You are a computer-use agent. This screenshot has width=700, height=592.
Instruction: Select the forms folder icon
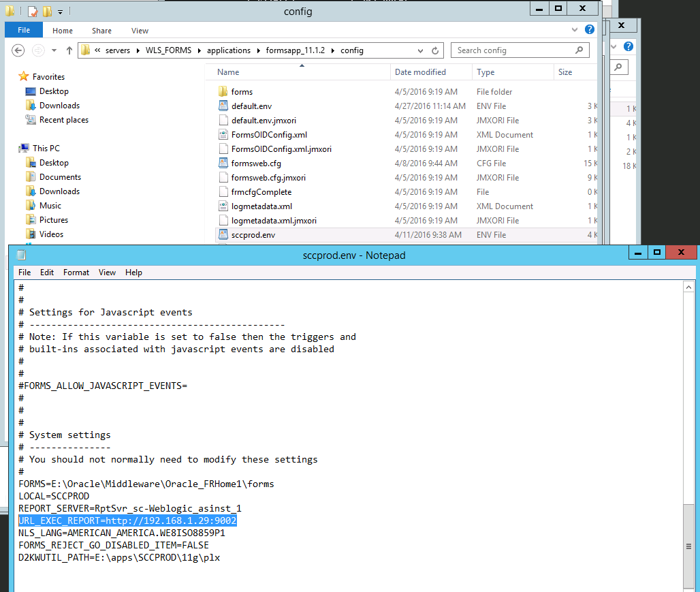223,91
